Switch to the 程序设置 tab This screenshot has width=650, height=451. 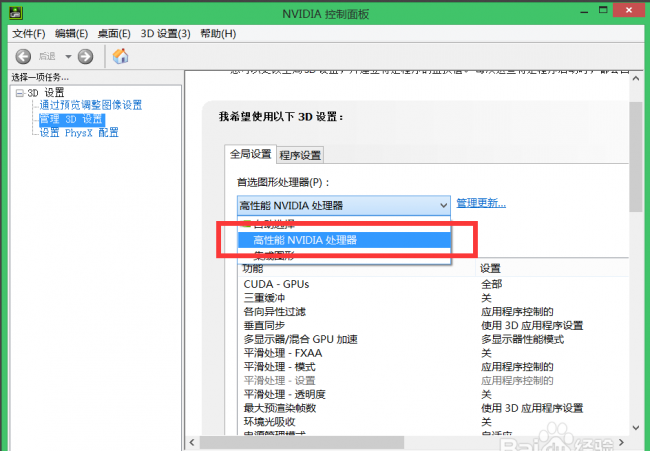(300, 155)
